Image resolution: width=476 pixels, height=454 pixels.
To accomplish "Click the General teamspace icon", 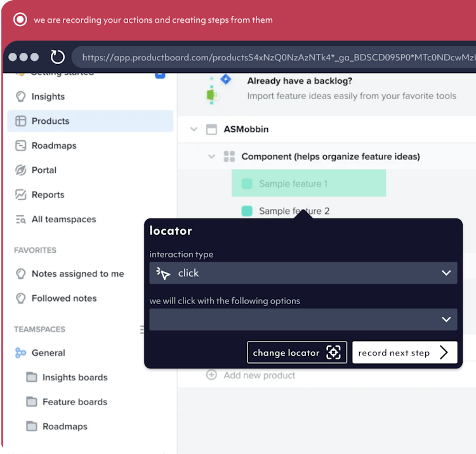I will 21,352.
